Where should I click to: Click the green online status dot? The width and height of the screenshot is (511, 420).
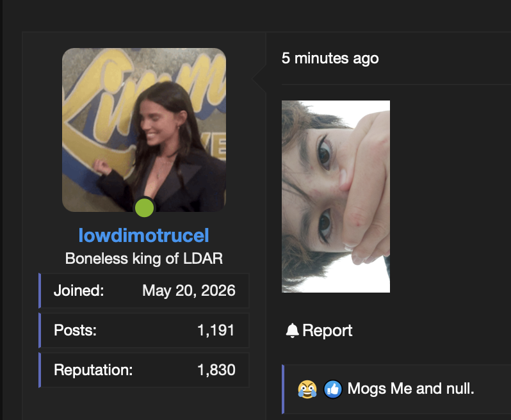pos(144,208)
